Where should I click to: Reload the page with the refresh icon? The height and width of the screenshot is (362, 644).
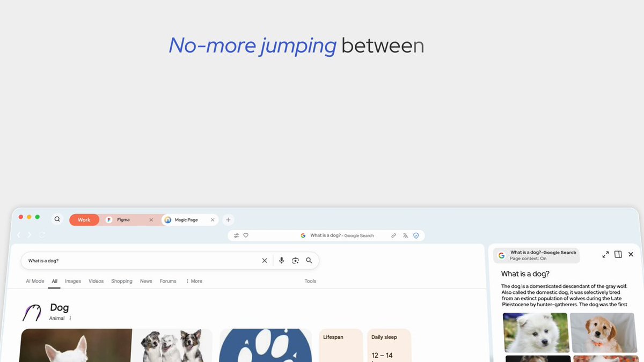click(x=42, y=235)
